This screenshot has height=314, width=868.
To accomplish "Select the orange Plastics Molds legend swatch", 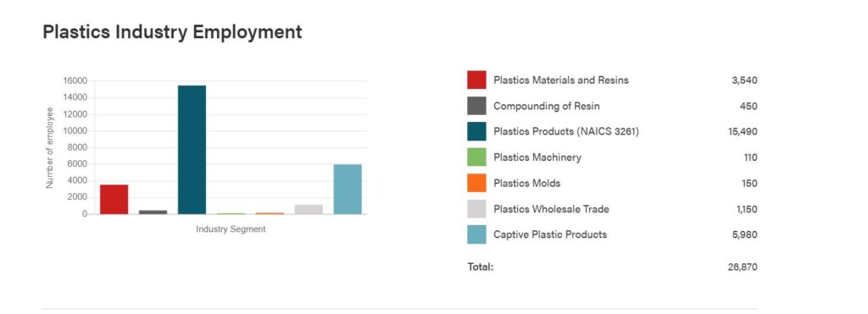I will [476, 183].
